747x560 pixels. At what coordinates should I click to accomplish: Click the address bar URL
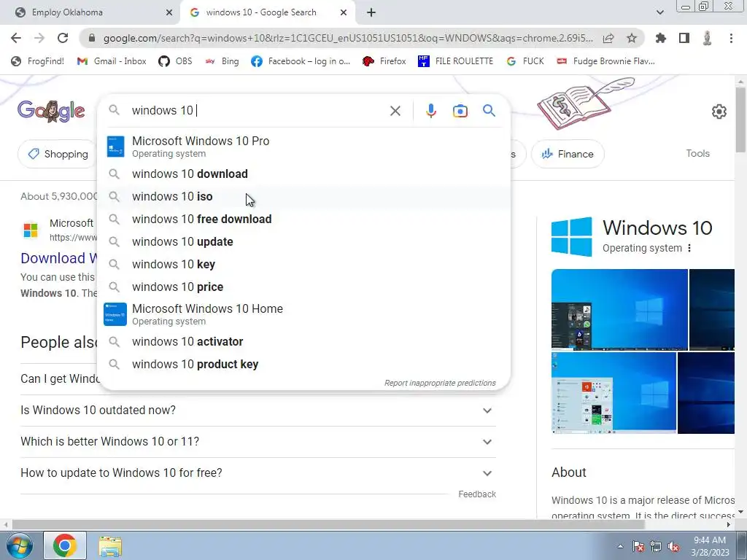click(x=348, y=38)
